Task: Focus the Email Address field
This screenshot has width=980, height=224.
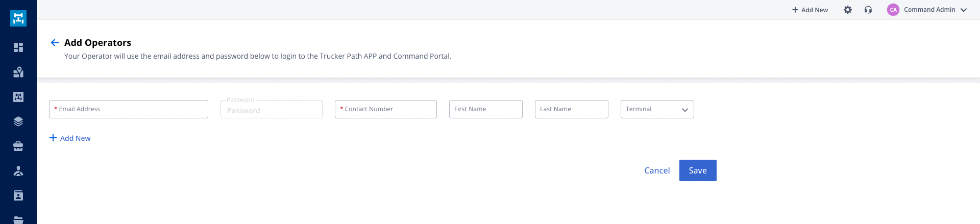Action: (x=129, y=109)
